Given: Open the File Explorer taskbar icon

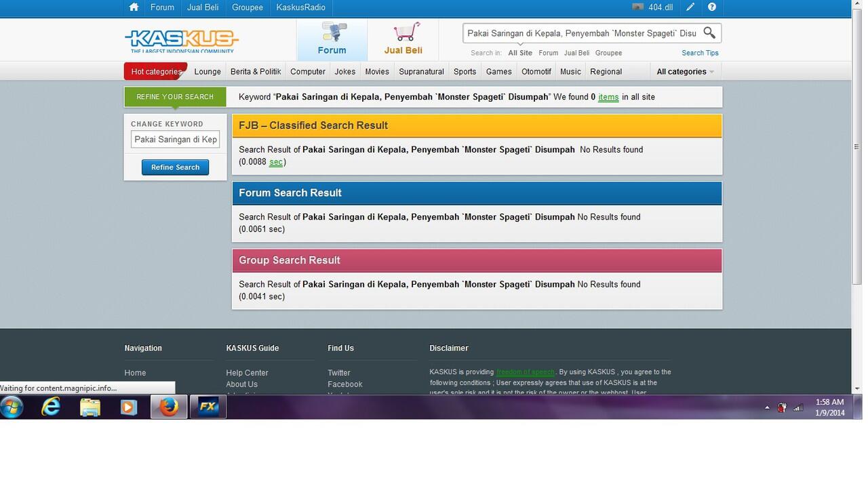Looking at the screenshot, I should point(90,407).
